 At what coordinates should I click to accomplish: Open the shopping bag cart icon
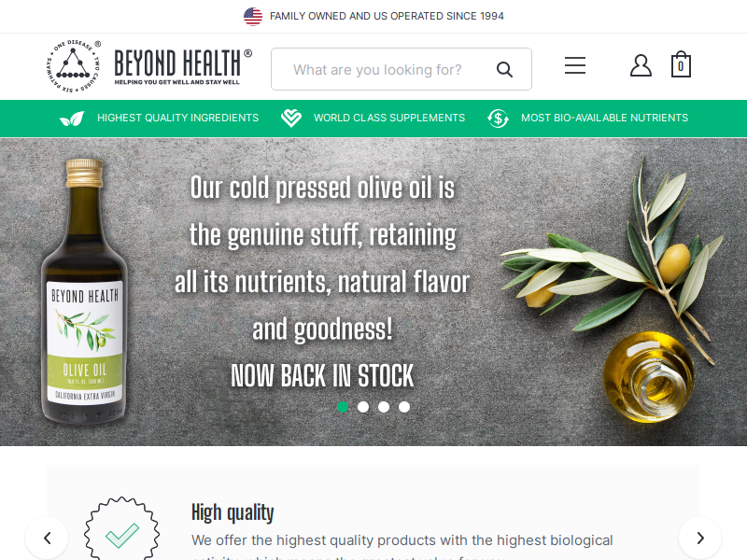coord(681,64)
